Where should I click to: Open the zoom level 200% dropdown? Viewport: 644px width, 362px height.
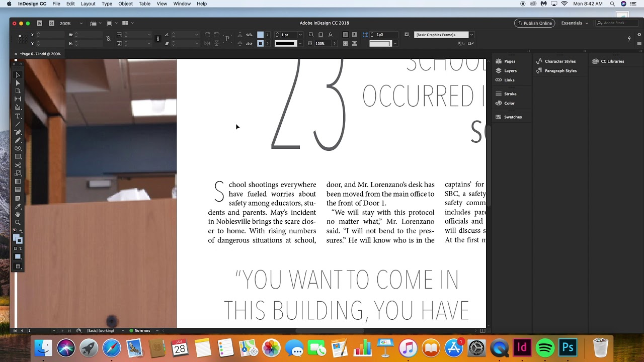(81, 23)
